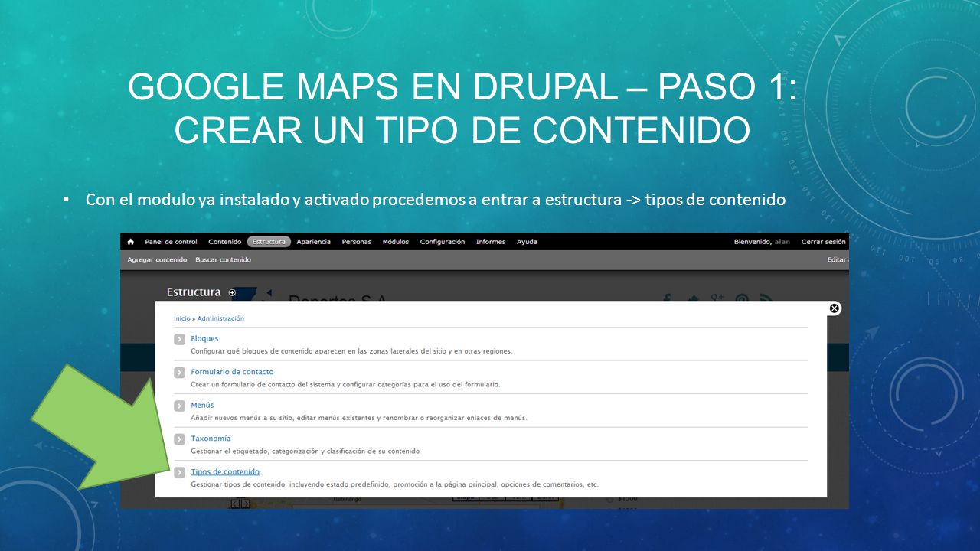This screenshot has height=551, width=980.
Task: Open the Personas menu
Action: tap(357, 242)
